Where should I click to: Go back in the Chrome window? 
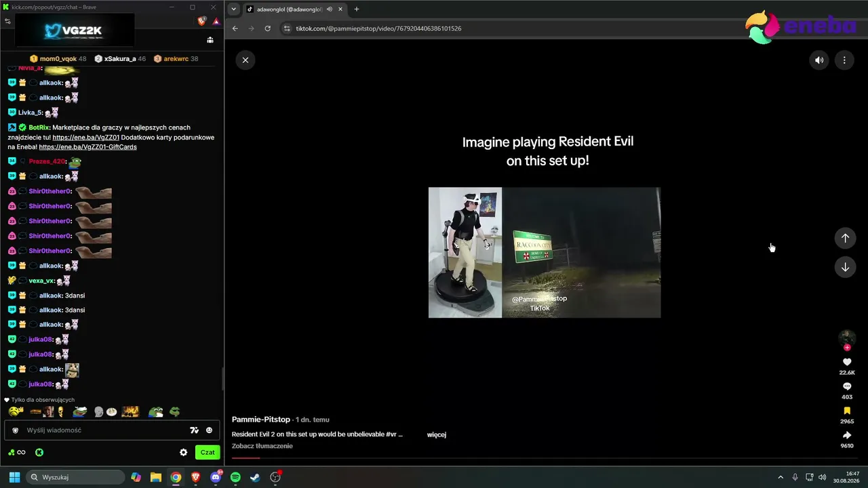coord(235,28)
